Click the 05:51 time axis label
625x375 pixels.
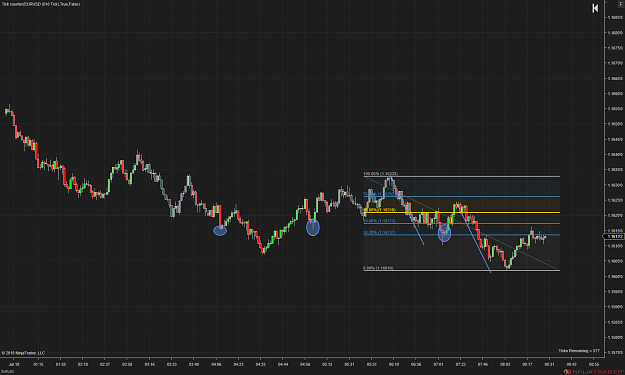pos(371,364)
